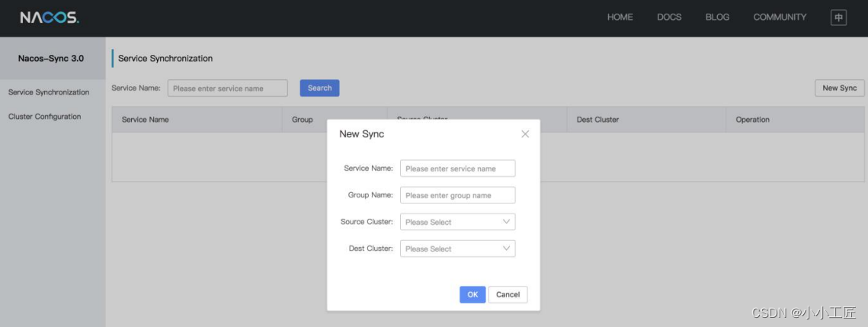This screenshot has height=327, width=868.
Task: Open the COMMUNITY menu item
Action: pyautogui.click(x=780, y=18)
